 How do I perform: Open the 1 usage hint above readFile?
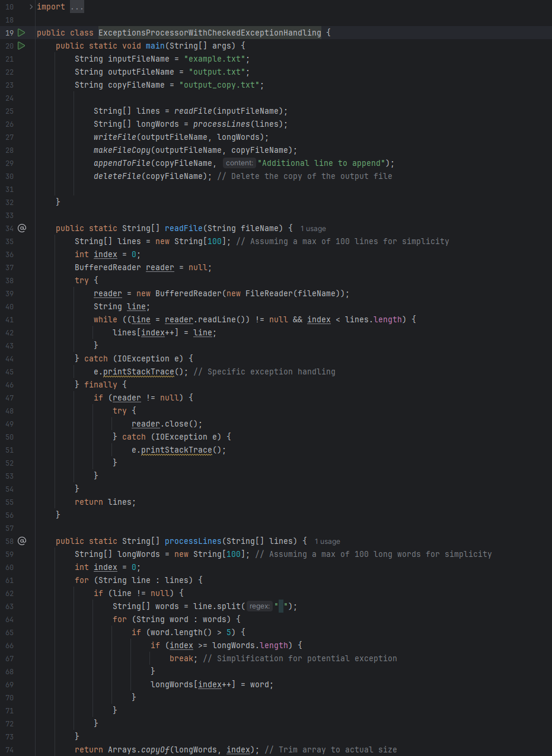pyautogui.click(x=313, y=228)
